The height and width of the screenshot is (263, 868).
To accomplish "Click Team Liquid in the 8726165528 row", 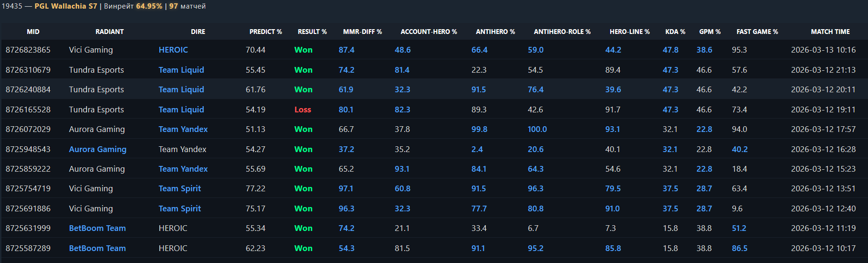I will [181, 110].
